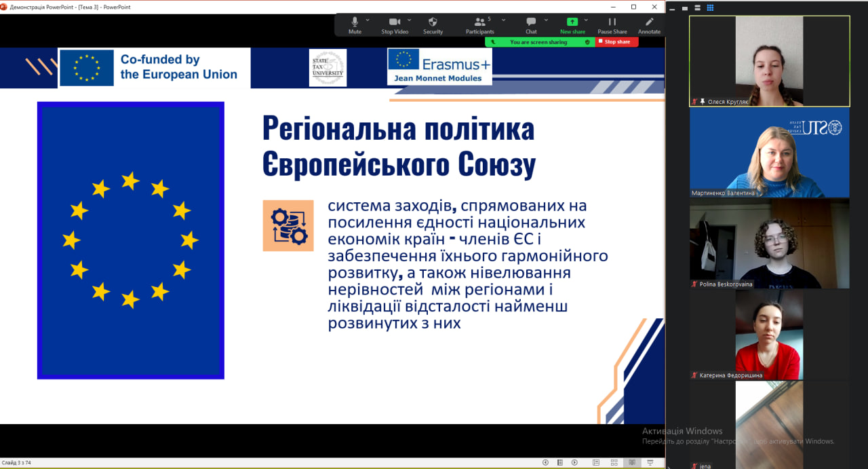
Task: Click the slide title 'Регіональна політика Європейського Союзу'
Action: tap(399, 147)
